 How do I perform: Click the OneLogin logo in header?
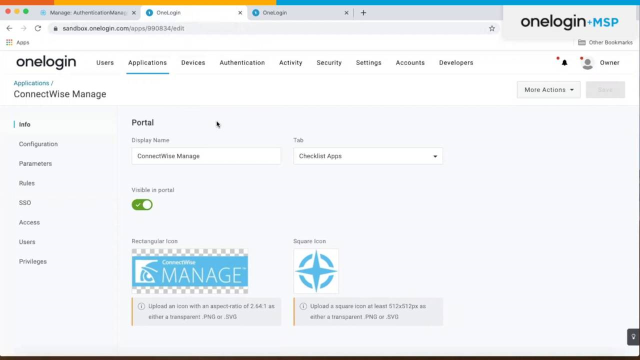tap(46, 62)
